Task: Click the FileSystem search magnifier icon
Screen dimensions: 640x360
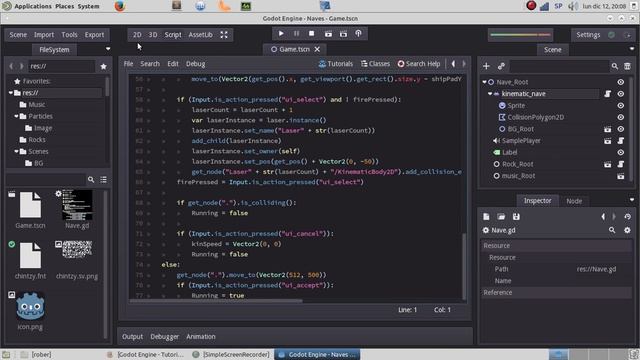Action: tap(91, 180)
